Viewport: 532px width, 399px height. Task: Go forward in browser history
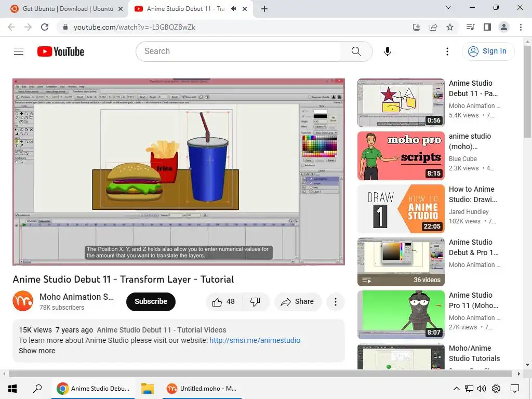(x=28, y=27)
